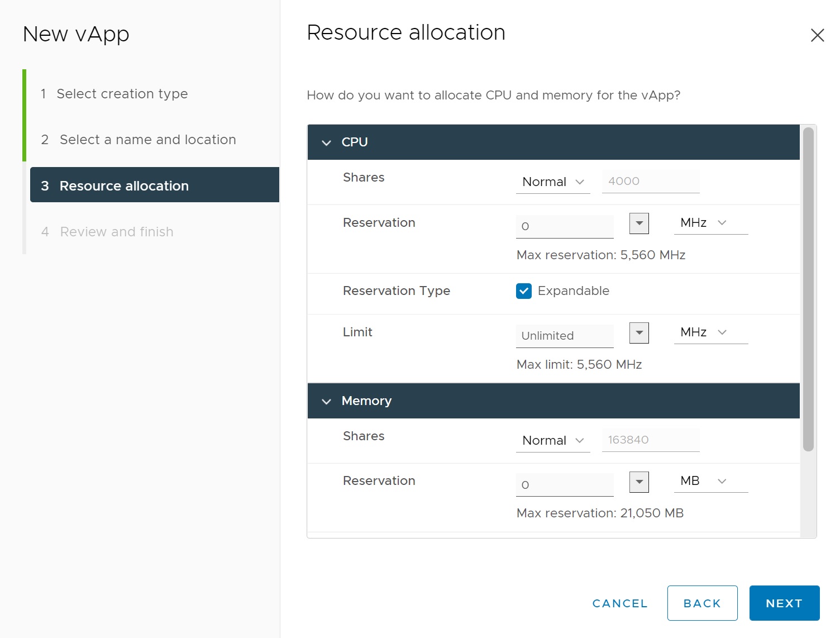Viewport: 840px width, 638px height.
Task: Open CPU Limit value arrow button
Action: click(638, 333)
